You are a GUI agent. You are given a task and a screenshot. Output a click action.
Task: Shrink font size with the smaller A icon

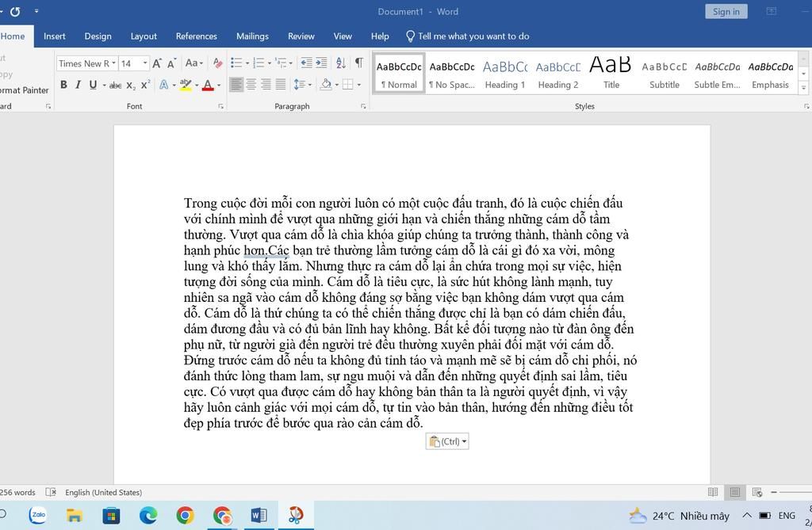[x=172, y=63]
